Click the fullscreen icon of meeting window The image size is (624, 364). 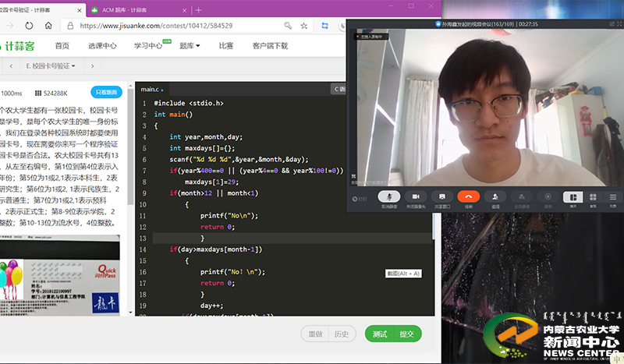[x=619, y=24]
